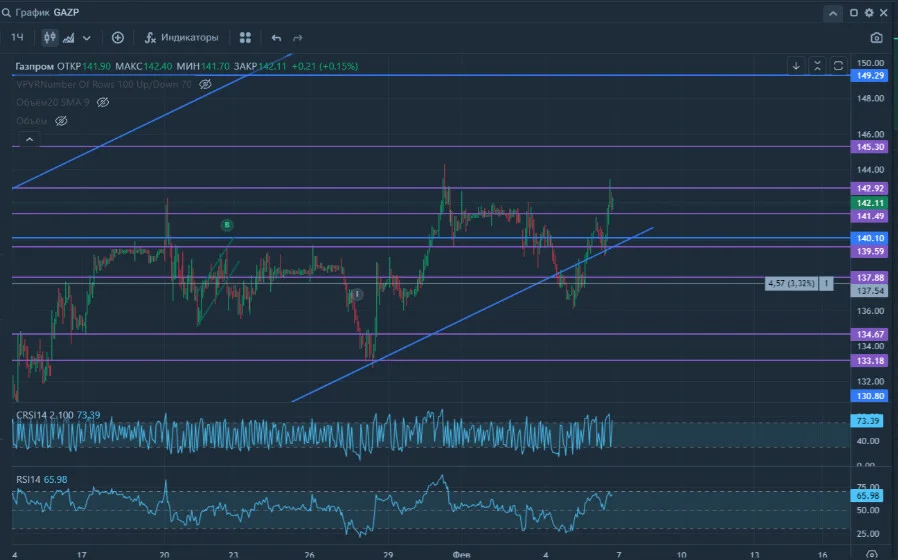Select the 137.88 price level label
Screen dimensions: 898x560
pyautogui.click(x=870, y=278)
